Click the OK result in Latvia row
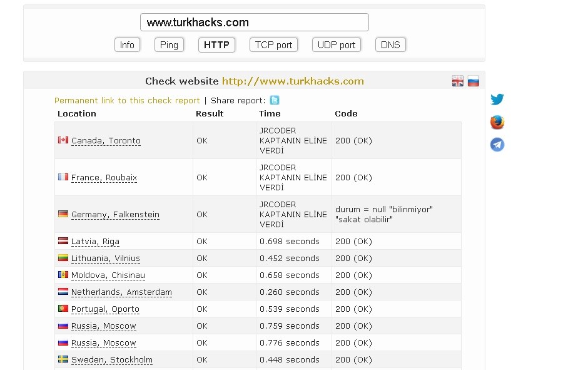This screenshot has width=588, height=370. point(202,241)
